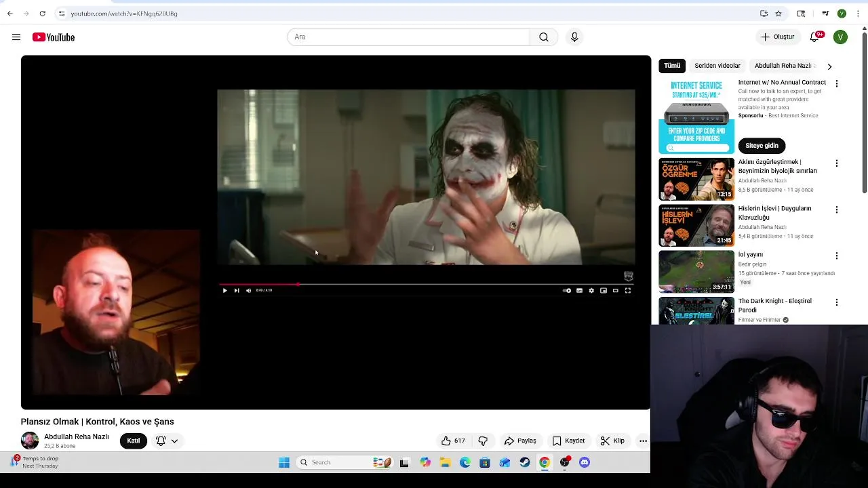Open the Temps to drop weather widget
The height and width of the screenshot is (488, 868).
(35, 462)
